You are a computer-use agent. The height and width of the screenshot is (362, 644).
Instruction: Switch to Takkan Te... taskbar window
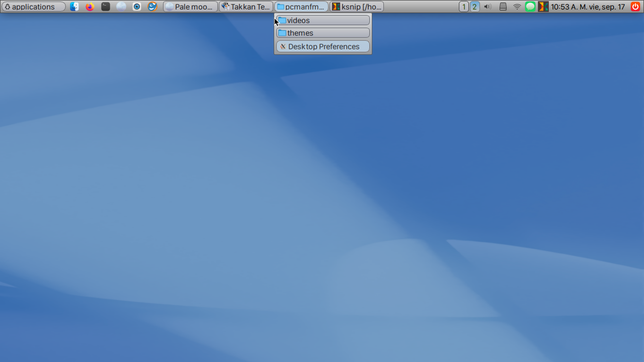pyautogui.click(x=246, y=7)
